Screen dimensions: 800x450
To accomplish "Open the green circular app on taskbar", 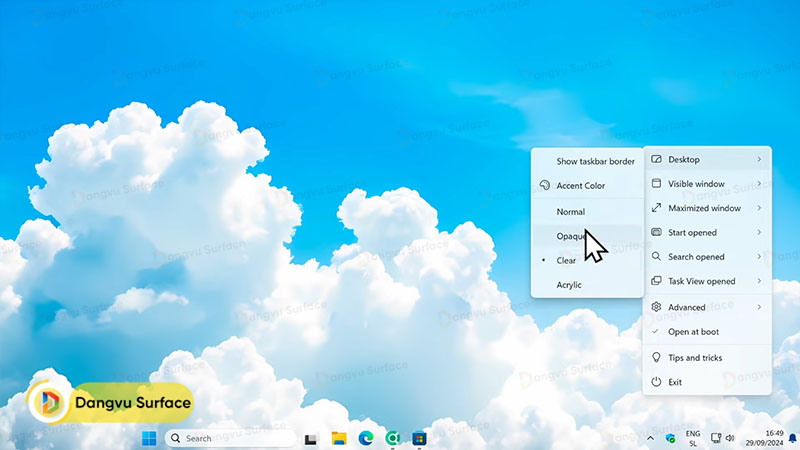I will click(x=392, y=438).
